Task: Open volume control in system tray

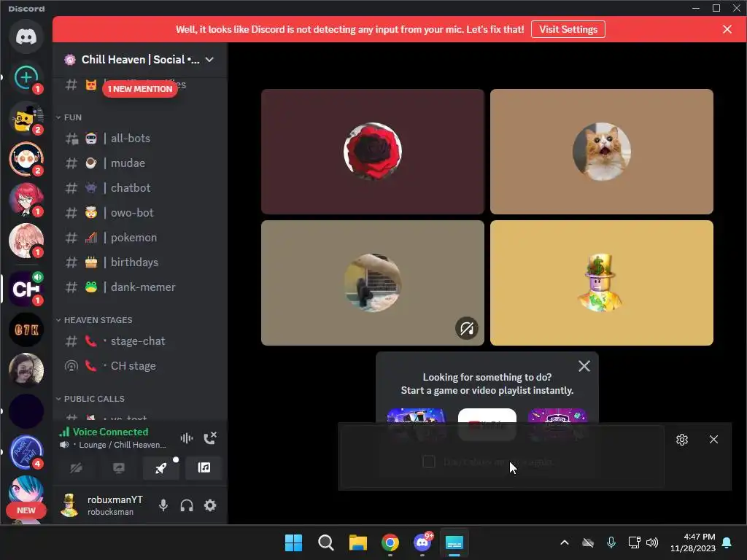Action: click(652, 542)
